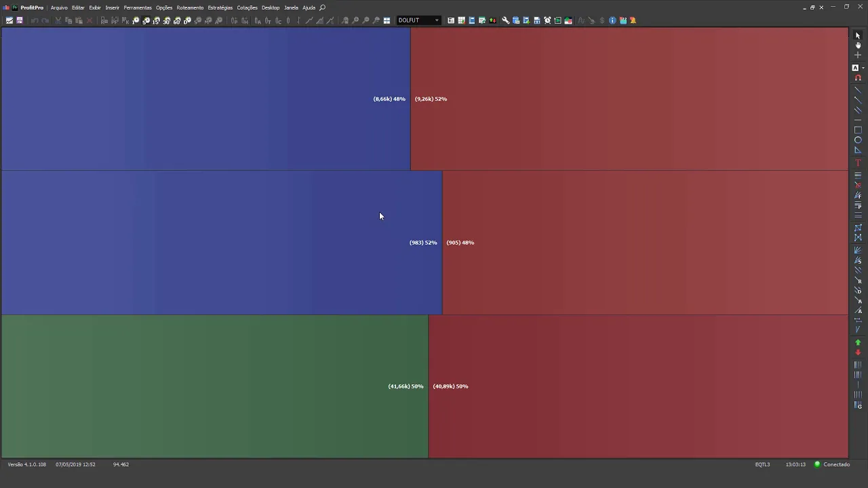
Task: Open the Cotações menu
Action: point(248,7)
